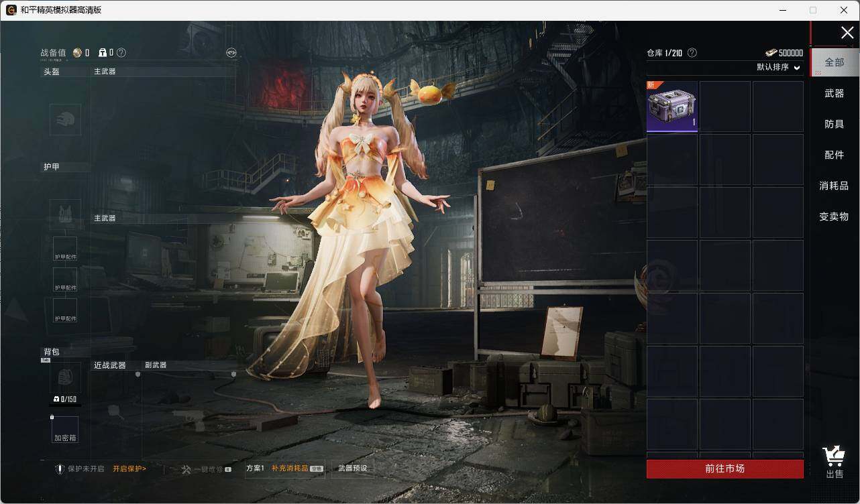Go to market via 前往市场 button
This screenshot has width=860, height=504.
(x=725, y=469)
